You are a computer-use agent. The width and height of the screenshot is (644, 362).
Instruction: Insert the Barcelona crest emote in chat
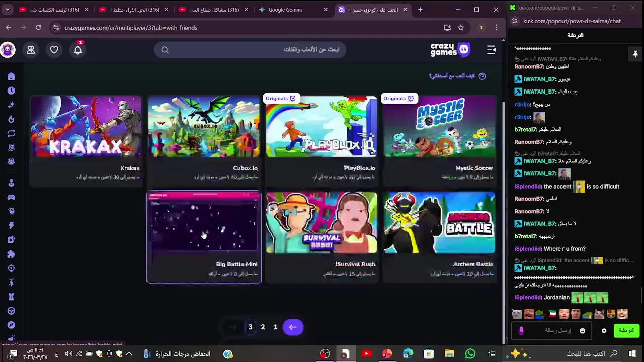[x=611, y=314]
